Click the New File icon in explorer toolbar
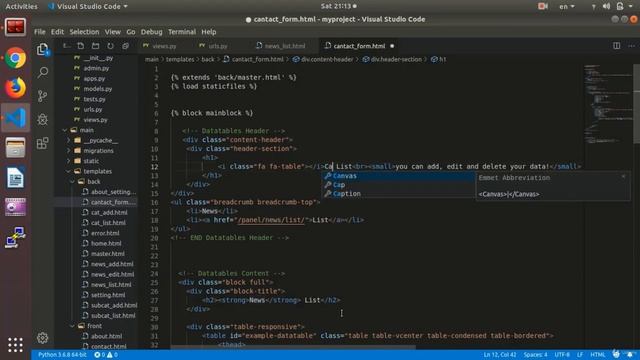640x360 pixels. (x=80, y=46)
